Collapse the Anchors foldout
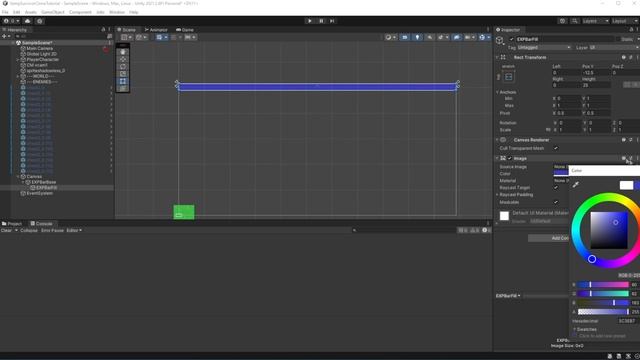 [498, 92]
